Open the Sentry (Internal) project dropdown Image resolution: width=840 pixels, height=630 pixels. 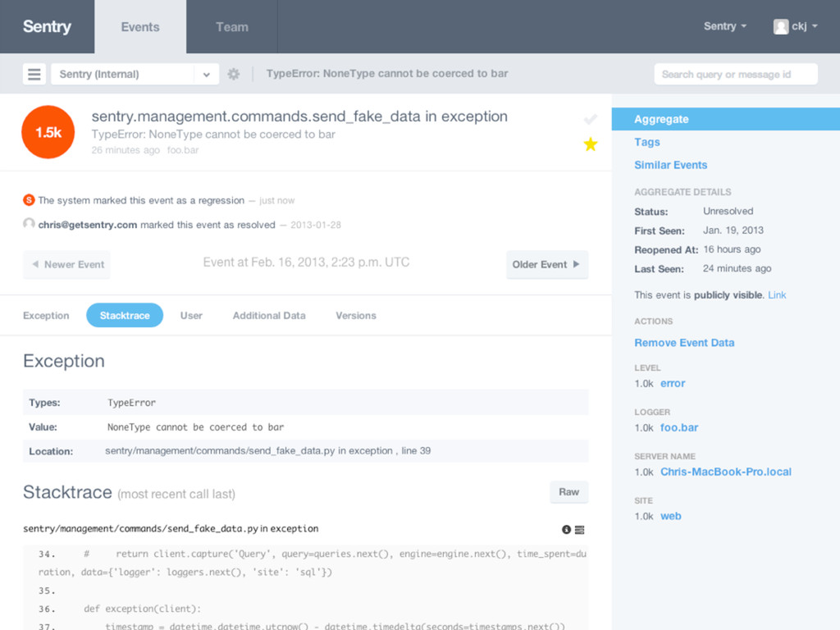tap(135, 74)
